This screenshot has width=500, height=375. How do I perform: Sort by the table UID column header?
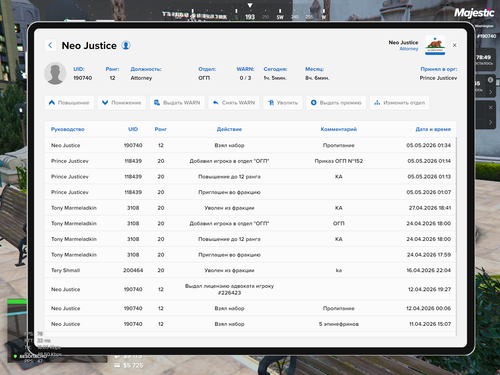click(133, 129)
